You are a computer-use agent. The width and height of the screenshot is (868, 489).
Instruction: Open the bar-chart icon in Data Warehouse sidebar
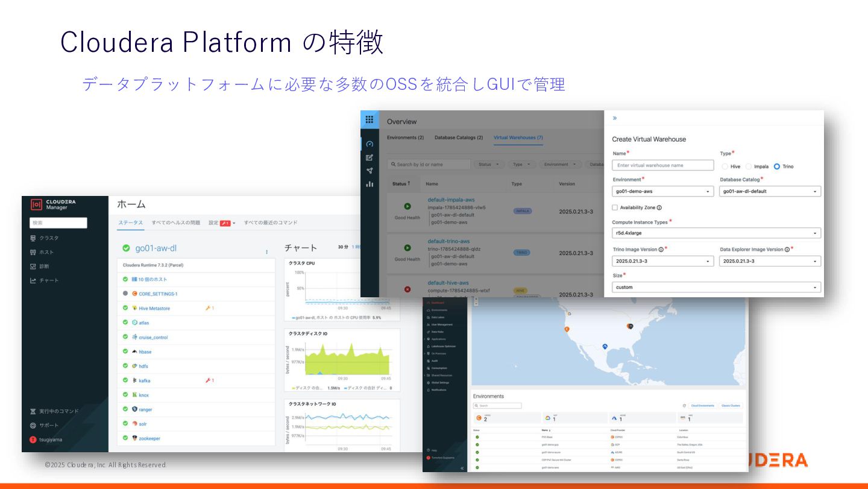pos(370,184)
